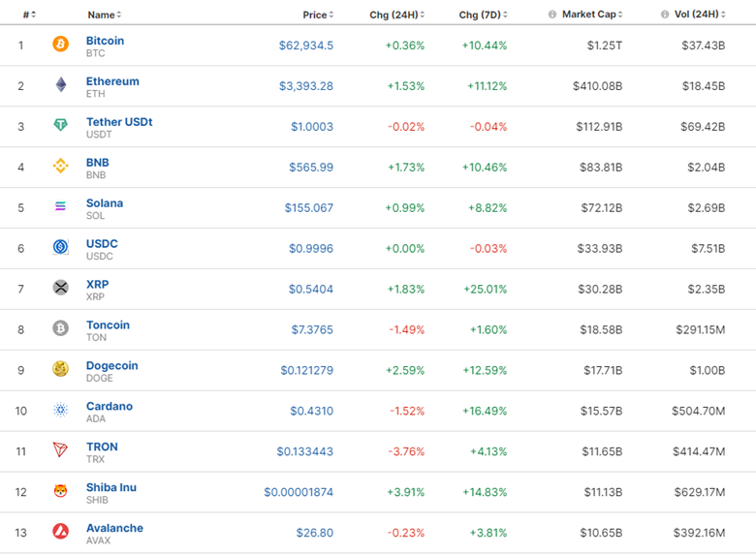Click Bitcoin price $62,934.5
This screenshot has width=756, height=555.
[306, 46]
